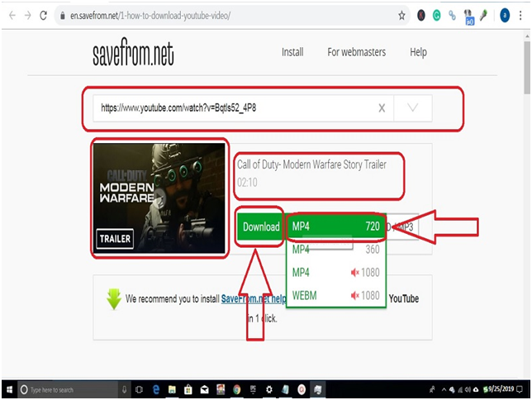532x400 pixels.
Task: Open the dark K extension icon
Action: 421,15
